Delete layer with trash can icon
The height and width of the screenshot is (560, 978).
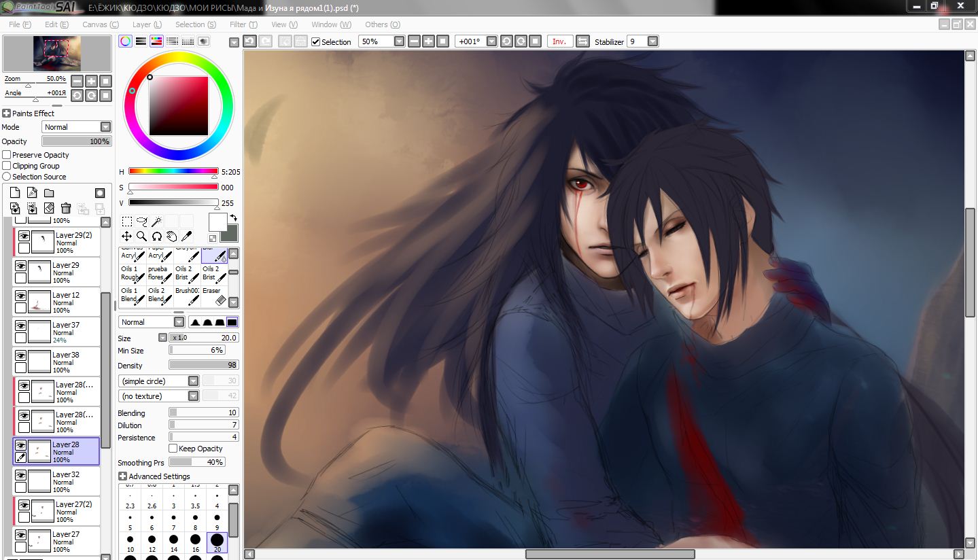click(x=66, y=209)
